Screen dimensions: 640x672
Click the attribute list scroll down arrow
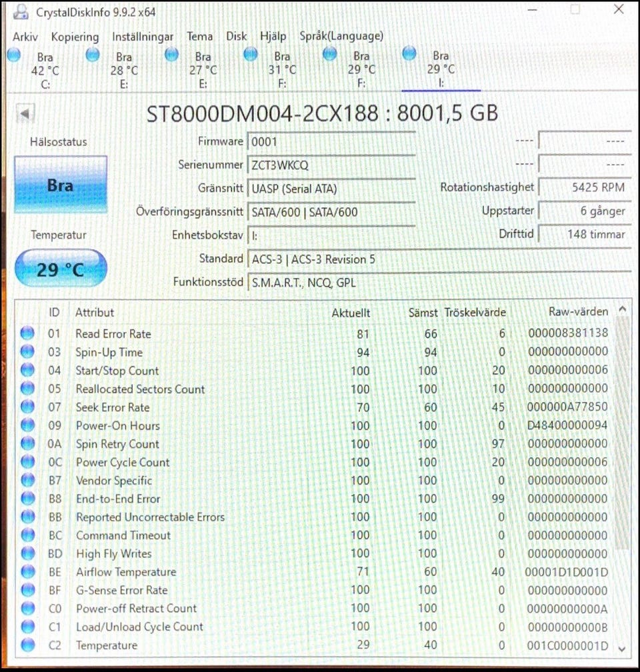623,649
